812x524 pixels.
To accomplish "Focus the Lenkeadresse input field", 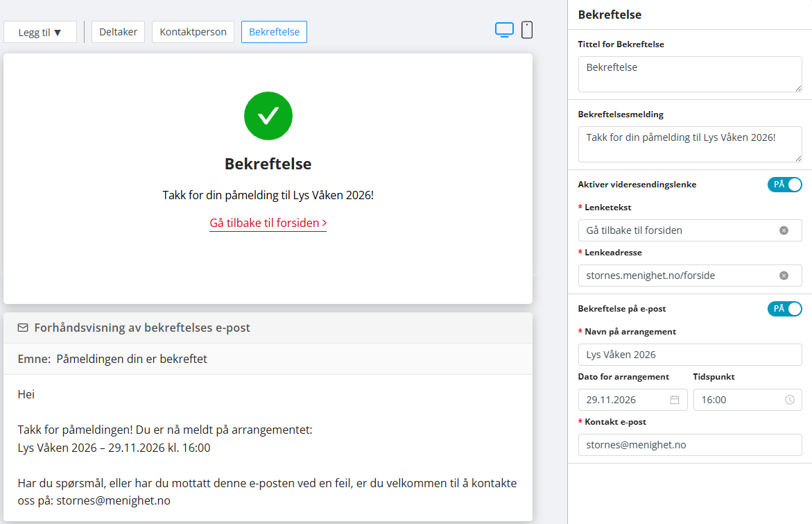I will pyautogui.click(x=690, y=276).
